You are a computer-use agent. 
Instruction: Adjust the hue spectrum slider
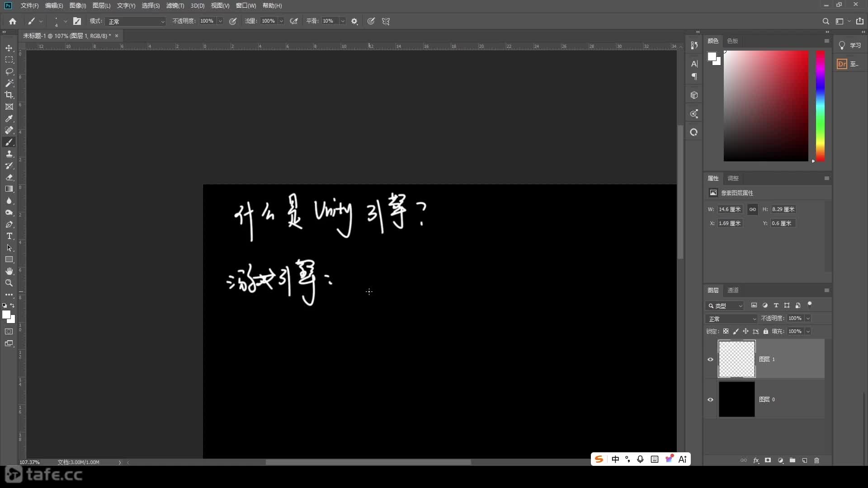(820, 106)
